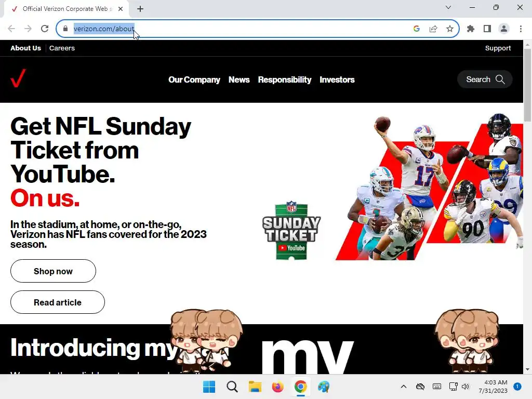Viewport: 532px width, 399px height.
Task: Reload the Verizon page
Action: [45, 29]
